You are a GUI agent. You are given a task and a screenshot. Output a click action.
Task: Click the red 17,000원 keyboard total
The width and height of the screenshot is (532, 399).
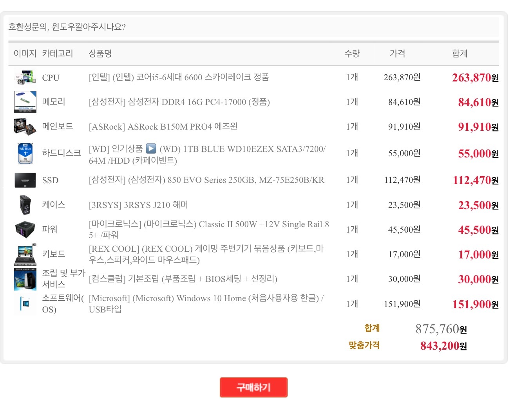478,255
